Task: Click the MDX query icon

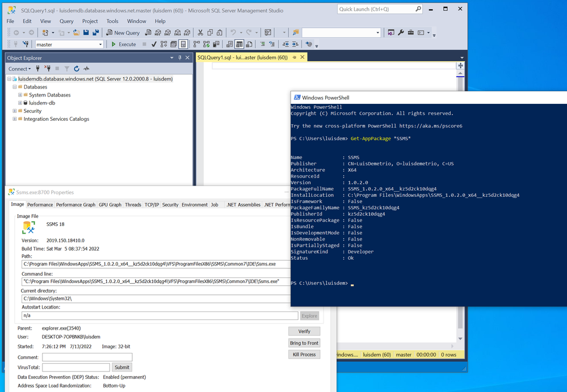Action: [158, 33]
